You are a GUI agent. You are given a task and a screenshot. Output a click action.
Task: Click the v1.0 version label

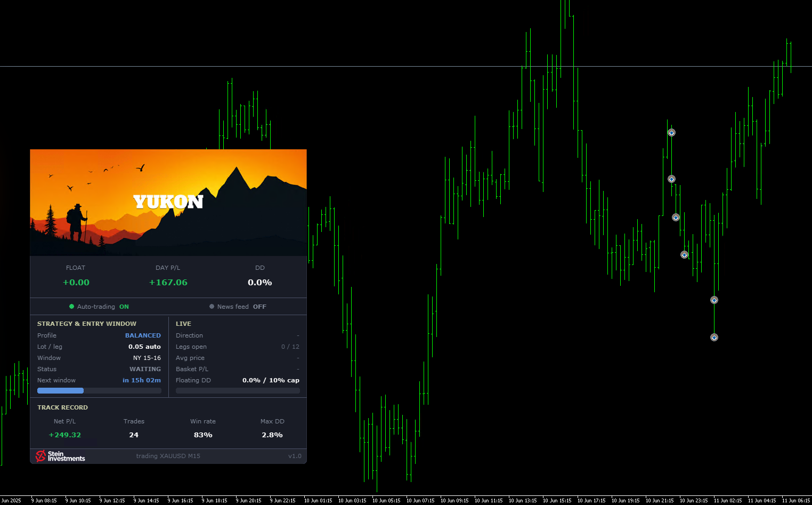pyautogui.click(x=295, y=456)
